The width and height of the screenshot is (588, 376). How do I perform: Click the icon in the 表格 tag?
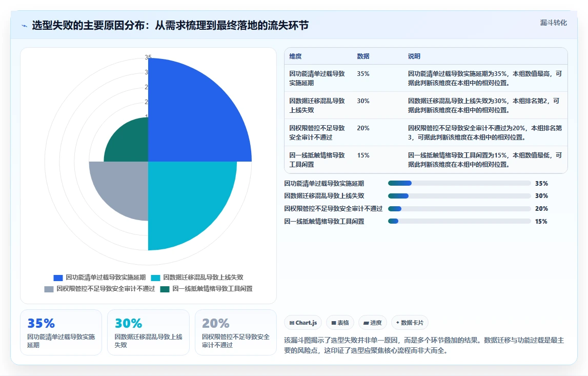pos(334,323)
